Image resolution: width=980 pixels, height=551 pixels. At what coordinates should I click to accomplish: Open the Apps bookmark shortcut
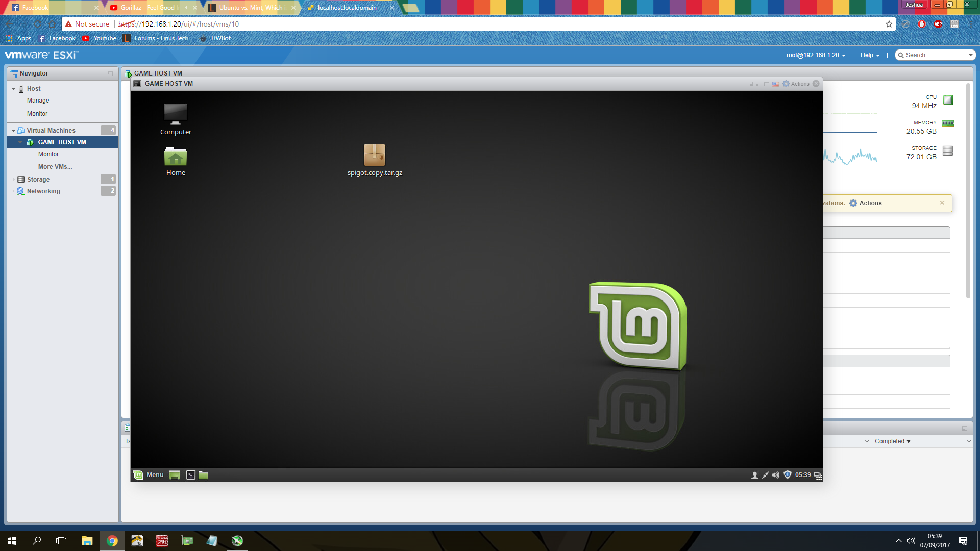18,38
